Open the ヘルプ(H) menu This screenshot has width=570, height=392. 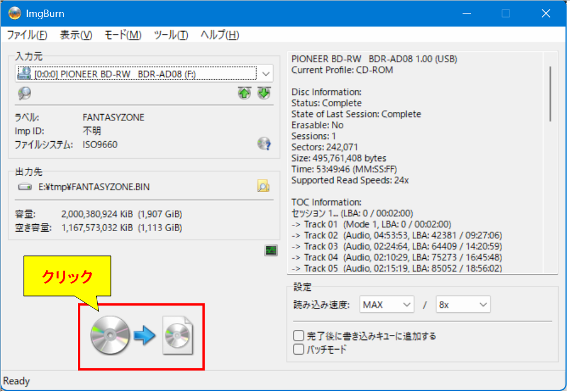219,35
